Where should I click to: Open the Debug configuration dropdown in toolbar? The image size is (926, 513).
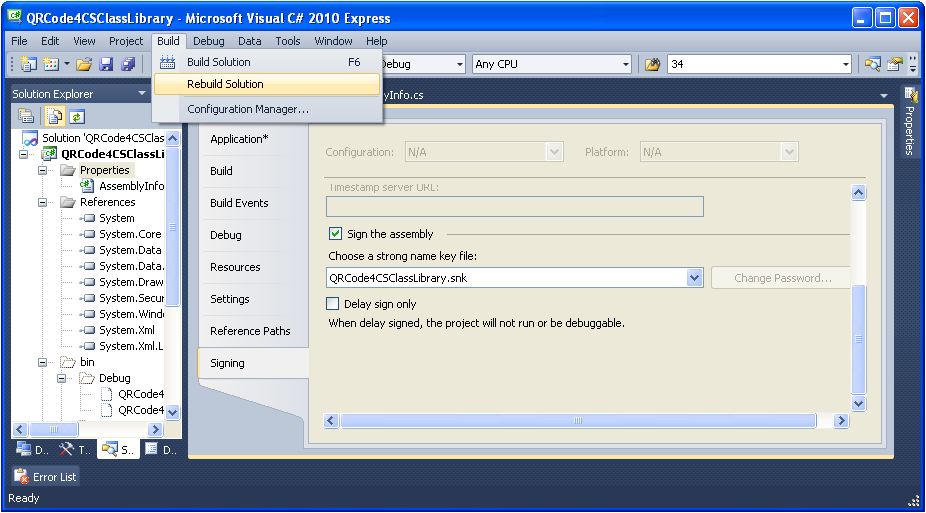pos(459,64)
